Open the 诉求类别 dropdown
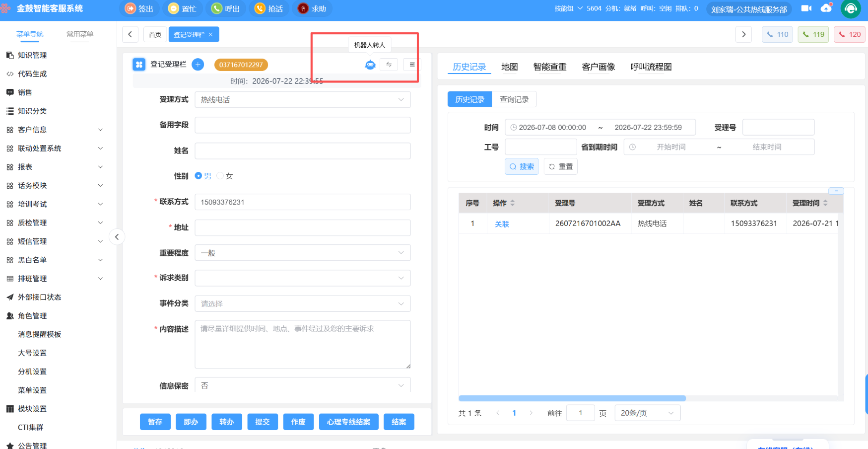The width and height of the screenshot is (868, 449). tap(303, 278)
